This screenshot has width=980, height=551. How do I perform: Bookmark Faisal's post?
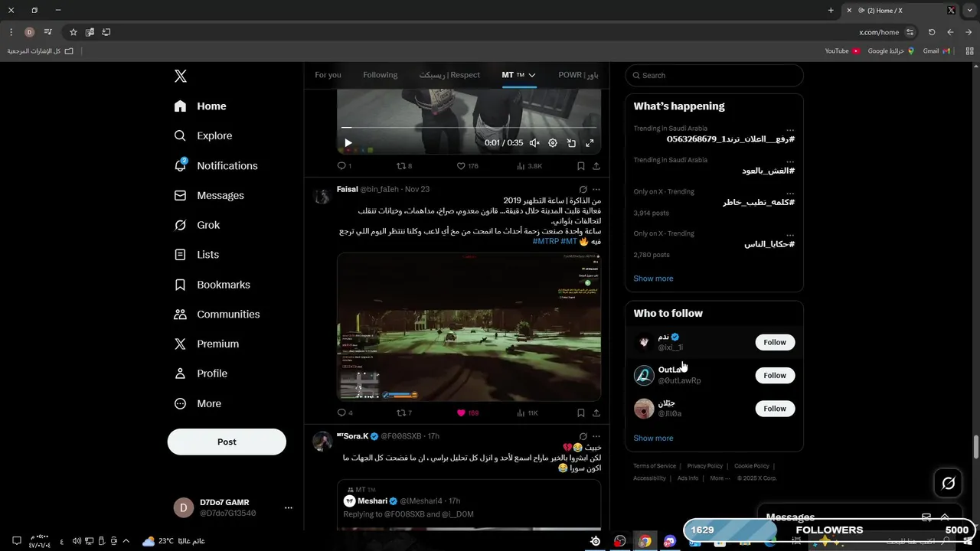pyautogui.click(x=581, y=412)
